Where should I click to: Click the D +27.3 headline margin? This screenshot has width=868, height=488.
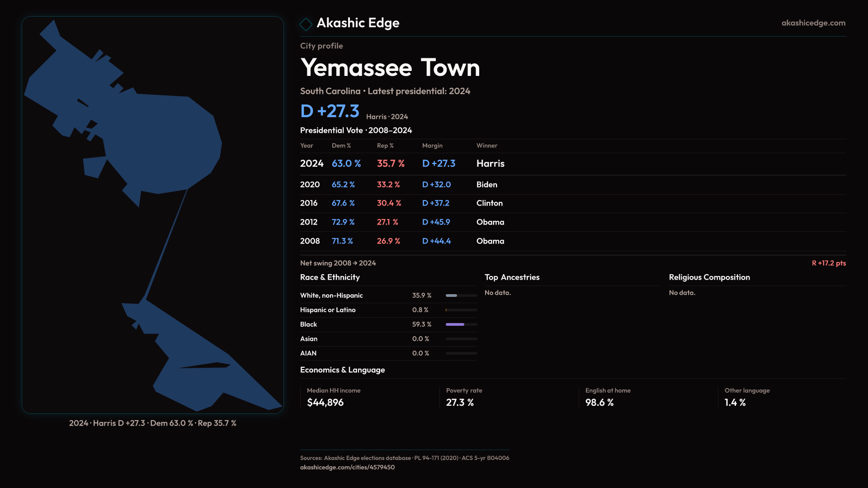pos(330,111)
